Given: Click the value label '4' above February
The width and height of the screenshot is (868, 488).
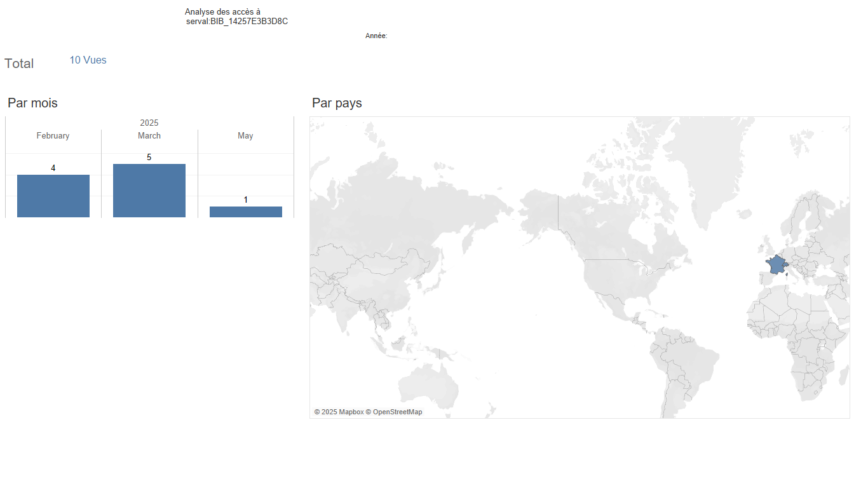Looking at the screenshot, I should pyautogui.click(x=53, y=168).
